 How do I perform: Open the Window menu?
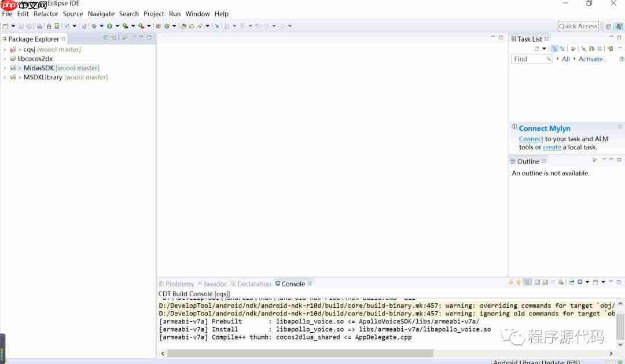pyautogui.click(x=198, y=14)
